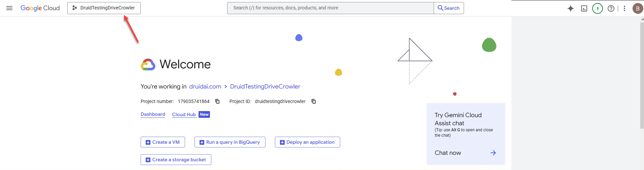The height and width of the screenshot is (170, 644).
Task: Go to the Dashboard link
Action: (x=153, y=114)
